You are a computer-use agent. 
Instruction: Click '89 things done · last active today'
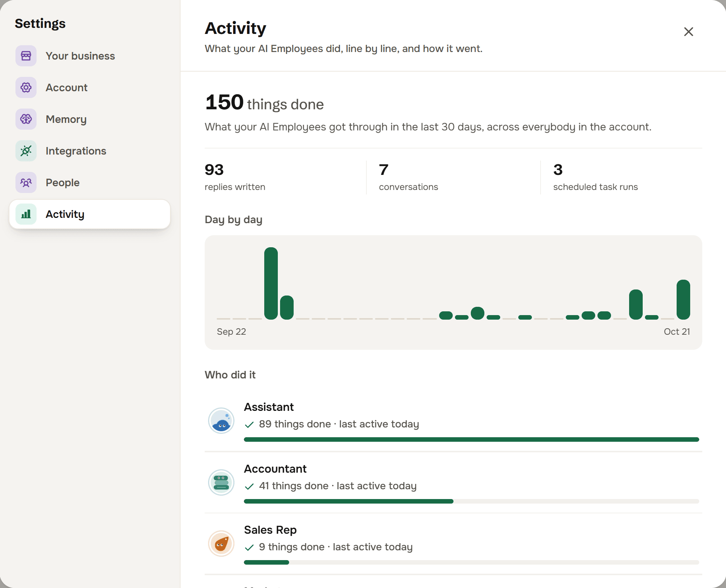(339, 424)
